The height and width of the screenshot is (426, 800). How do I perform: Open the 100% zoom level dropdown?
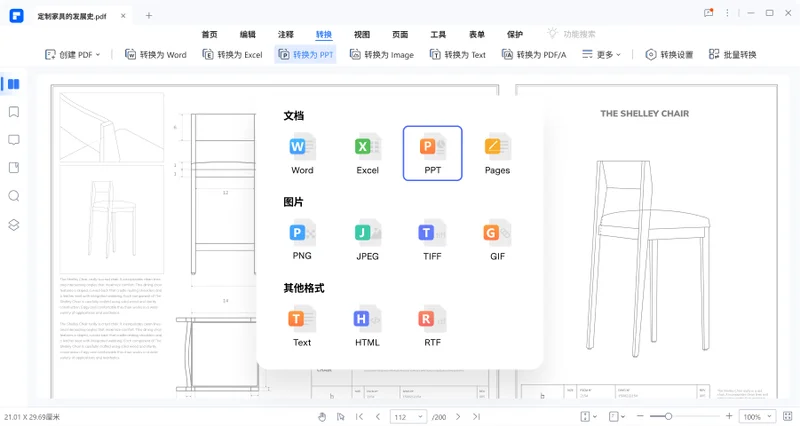pyautogui.click(x=758, y=417)
